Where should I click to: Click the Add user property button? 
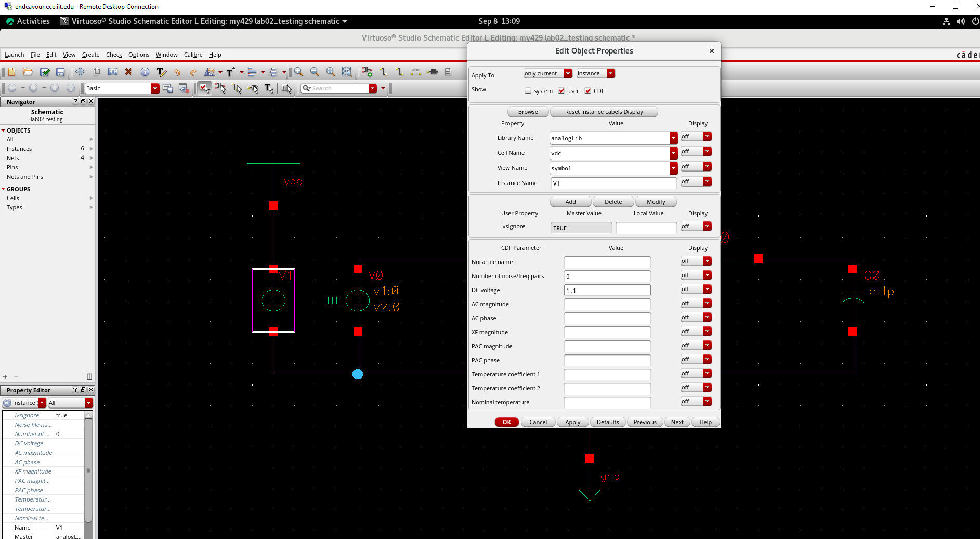570,202
